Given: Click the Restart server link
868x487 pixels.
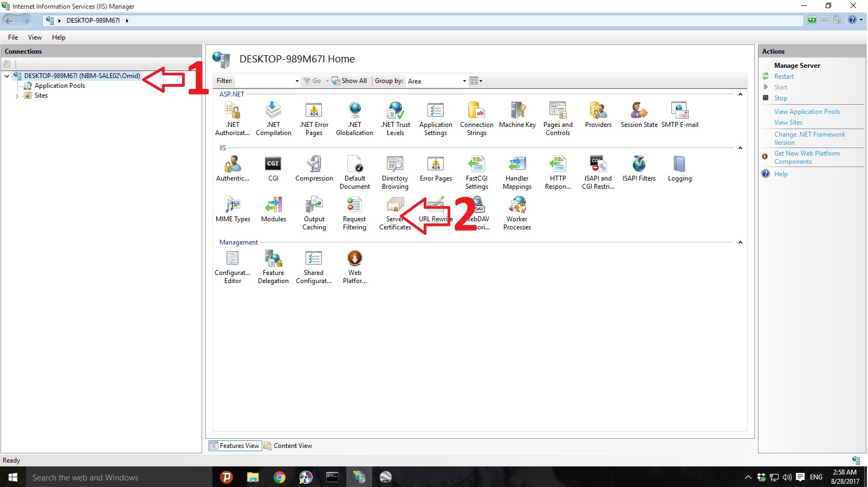Looking at the screenshot, I should coord(783,76).
